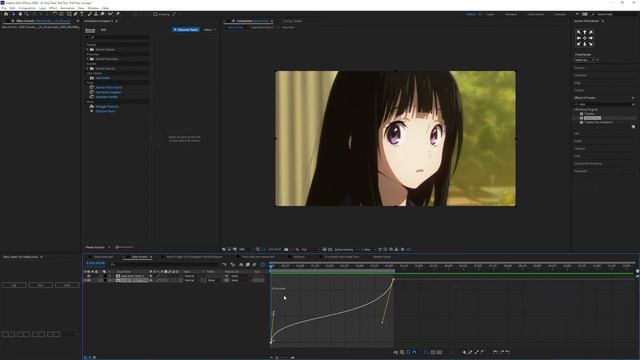Toggle the Snap button in graph editor

coord(414,352)
